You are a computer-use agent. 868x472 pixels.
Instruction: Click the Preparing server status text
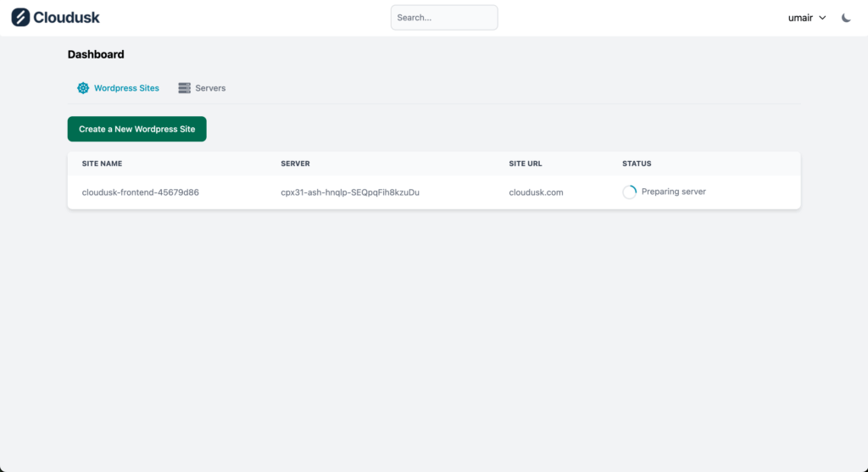673,192
